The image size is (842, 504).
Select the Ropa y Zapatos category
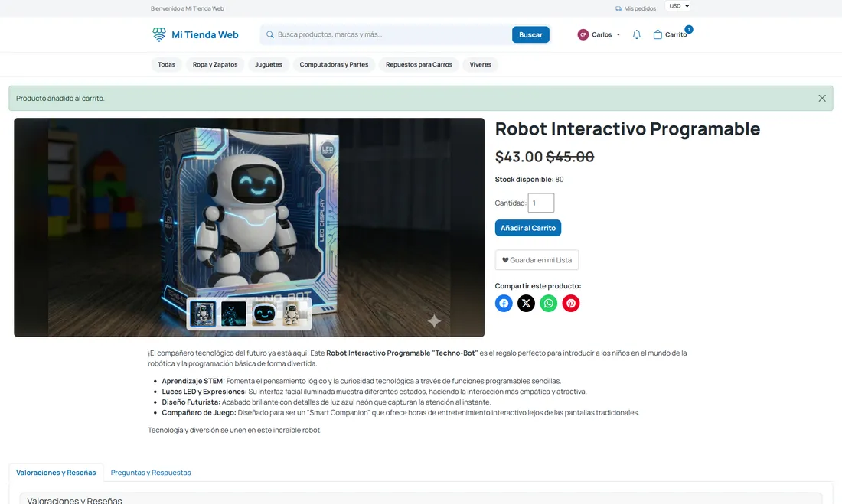[215, 64]
